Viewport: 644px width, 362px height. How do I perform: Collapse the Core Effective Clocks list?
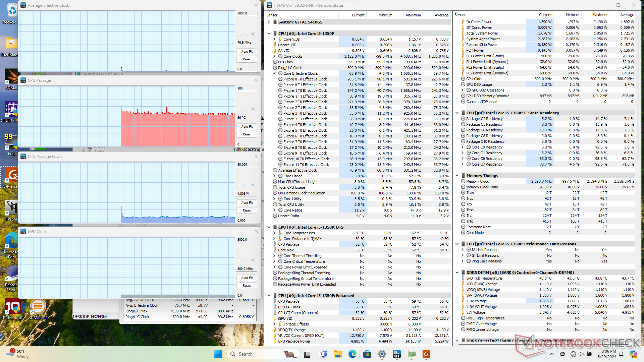[274, 73]
